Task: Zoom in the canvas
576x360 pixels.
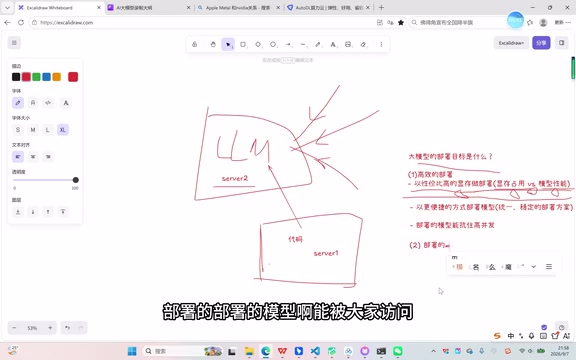Action: click(x=50, y=328)
